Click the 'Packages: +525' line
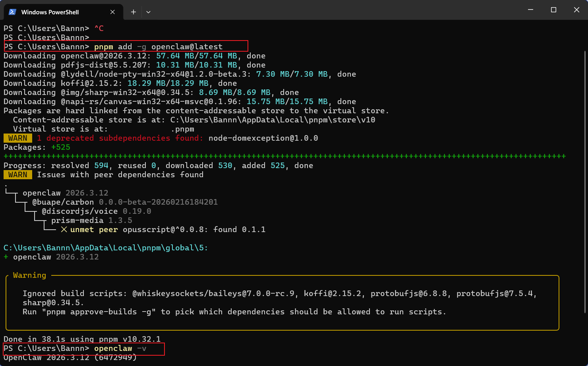Image resolution: width=588 pixels, height=366 pixels. coord(37,147)
